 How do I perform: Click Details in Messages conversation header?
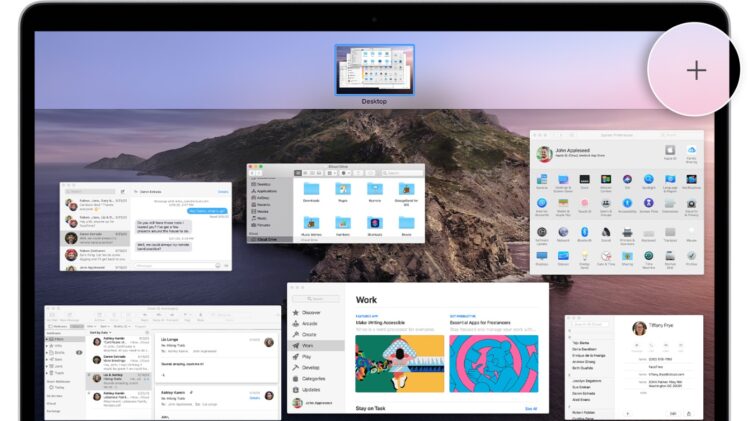(223, 191)
